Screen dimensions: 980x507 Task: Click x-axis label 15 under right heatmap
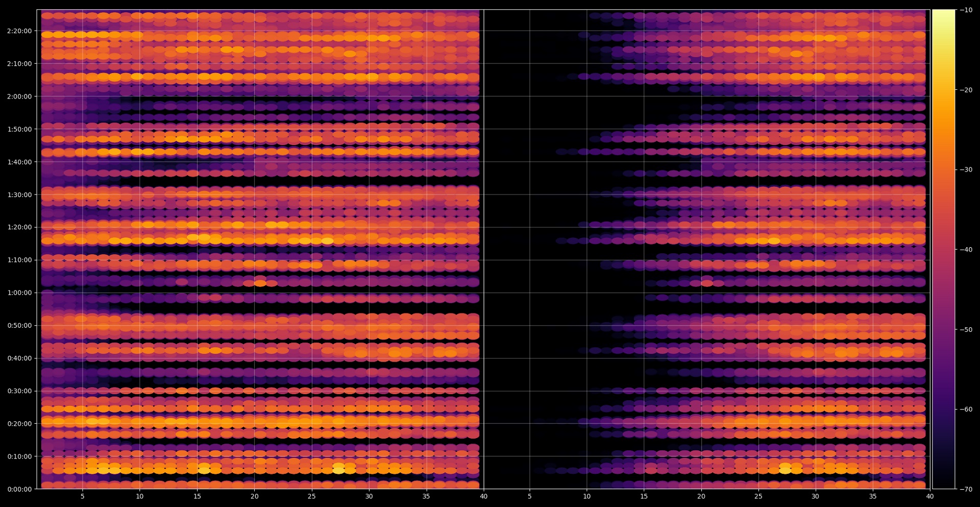pos(644,496)
